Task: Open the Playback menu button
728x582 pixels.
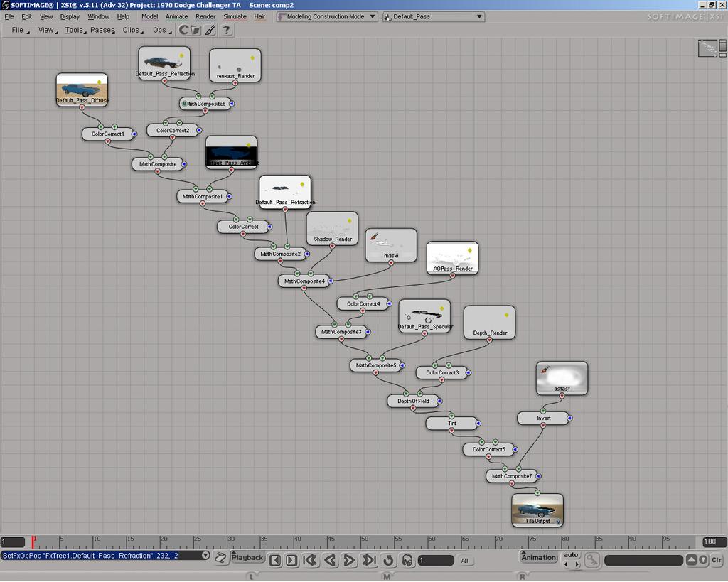Action: pos(247,558)
